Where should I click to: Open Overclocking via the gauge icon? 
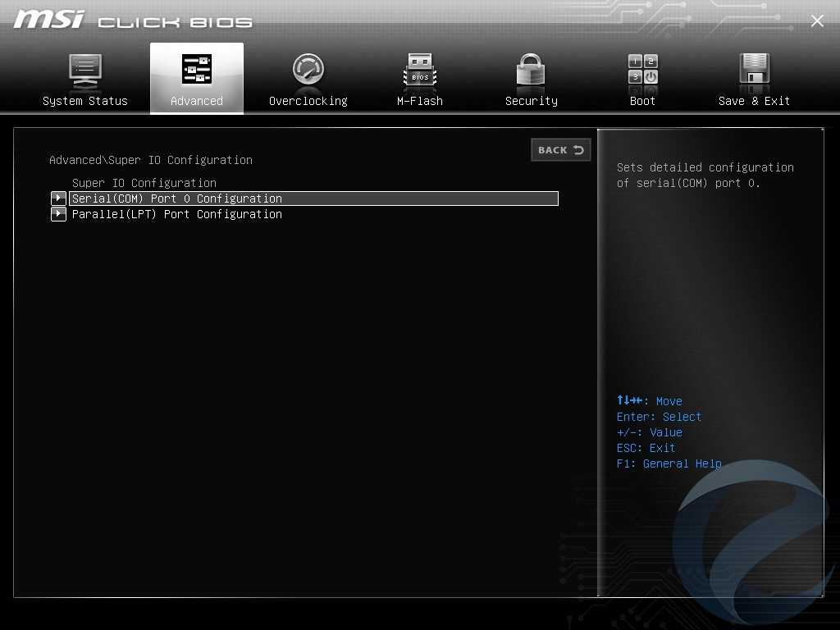click(308, 71)
